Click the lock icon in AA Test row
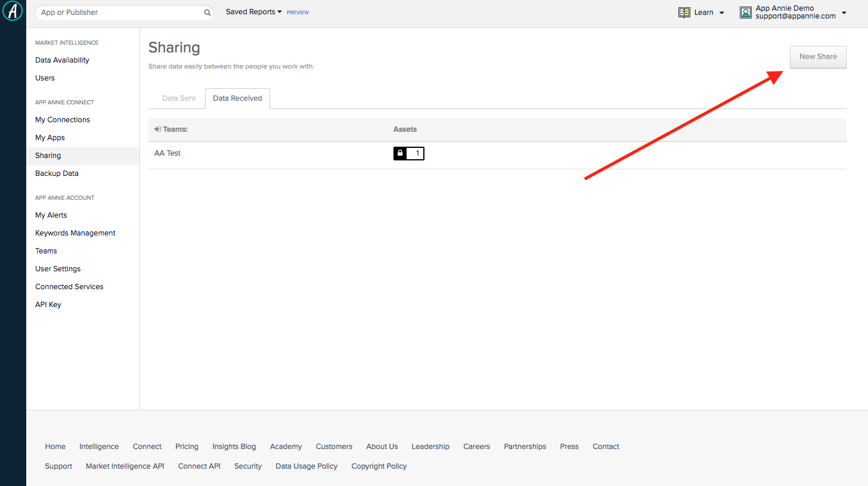The height and width of the screenshot is (486, 868). [400, 154]
